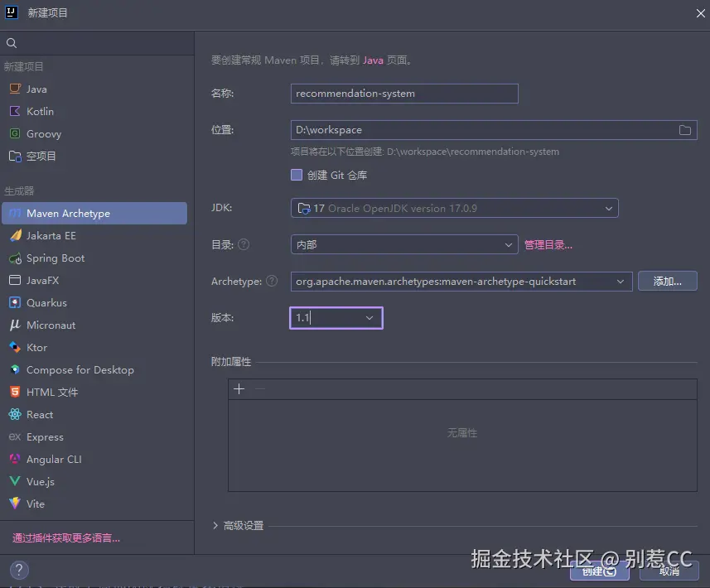Browse project location with the folder icon
This screenshot has width=710, height=588.
click(685, 129)
